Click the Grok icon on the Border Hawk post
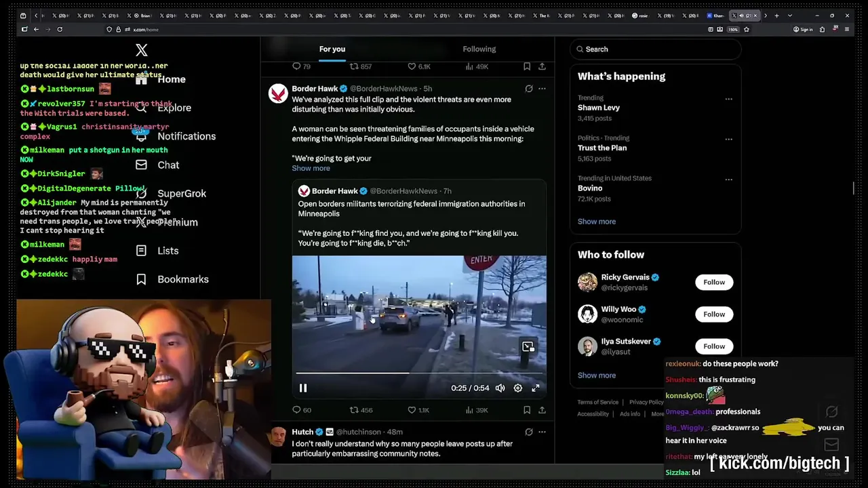The width and height of the screenshot is (868, 488). pos(529,89)
